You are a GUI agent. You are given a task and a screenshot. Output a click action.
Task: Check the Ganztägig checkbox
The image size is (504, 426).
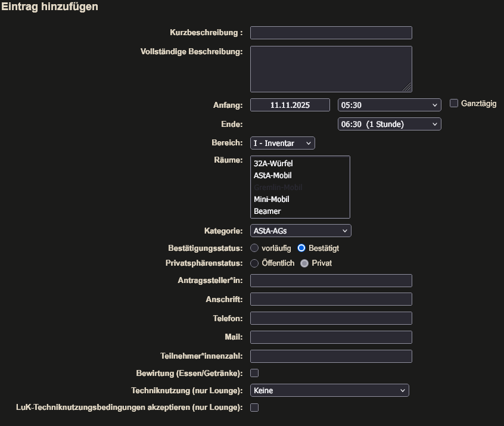[454, 103]
